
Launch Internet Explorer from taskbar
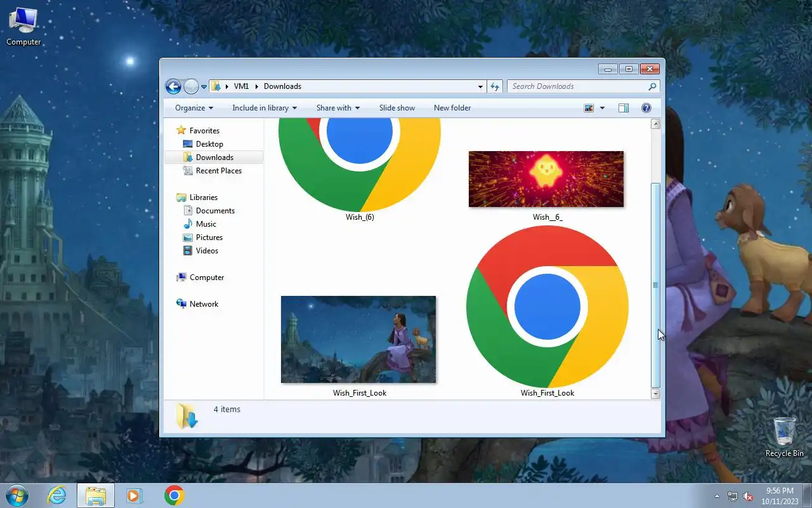[x=56, y=495]
